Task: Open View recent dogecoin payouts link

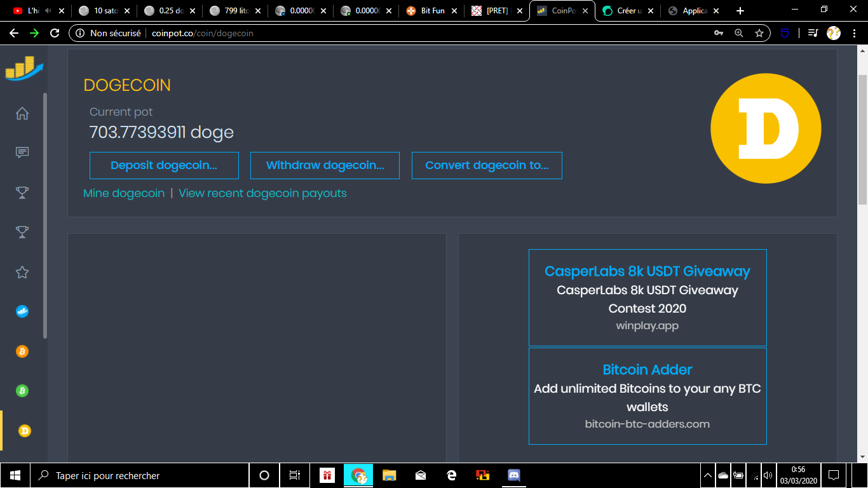Action: (x=262, y=193)
